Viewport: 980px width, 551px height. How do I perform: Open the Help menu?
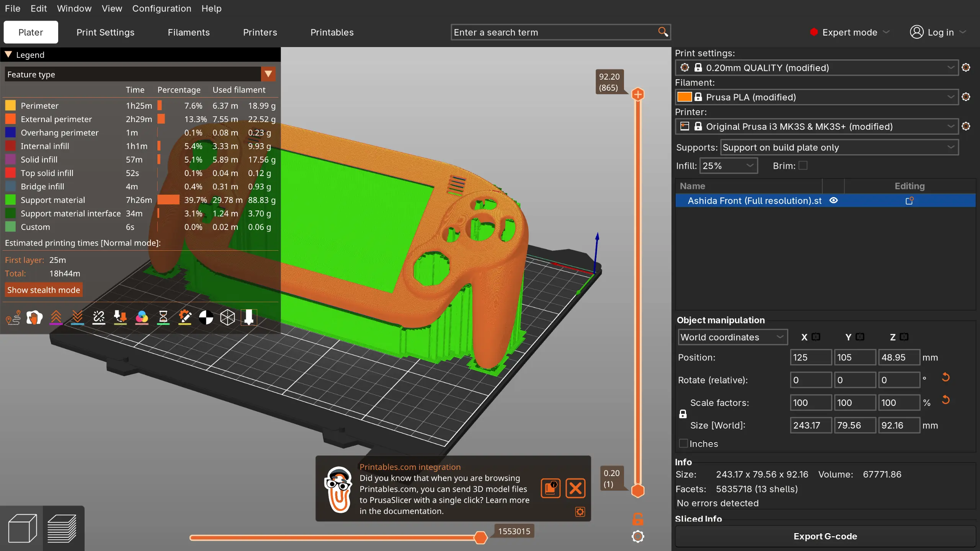pyautogui.click(x=211, y=8)
